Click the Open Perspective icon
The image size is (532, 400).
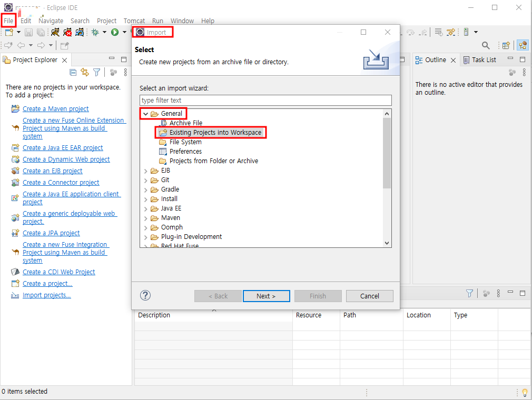506,45
